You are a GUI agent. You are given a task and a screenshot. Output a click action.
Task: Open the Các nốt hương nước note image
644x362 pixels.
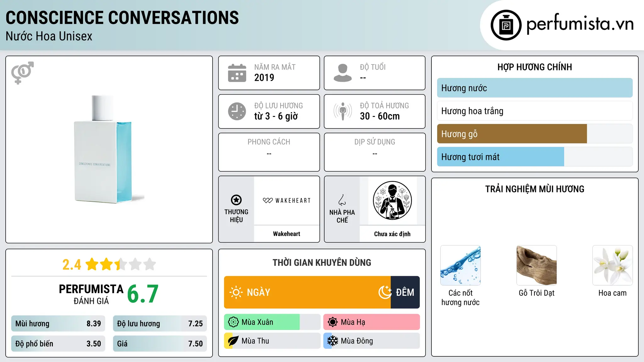tap(460, 265)
